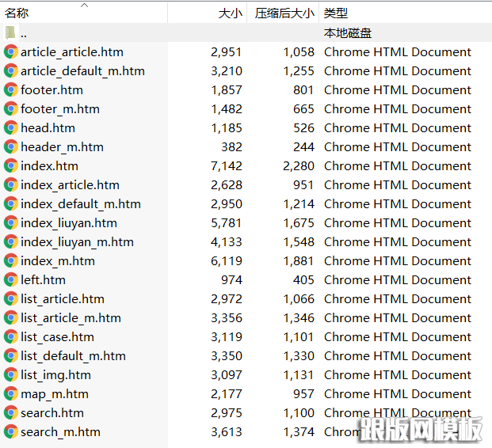Screen dimensions: 492x448
Task: Select the Chrome icon for index.htm
Action: pyautogui.click(x=11, y=166)
